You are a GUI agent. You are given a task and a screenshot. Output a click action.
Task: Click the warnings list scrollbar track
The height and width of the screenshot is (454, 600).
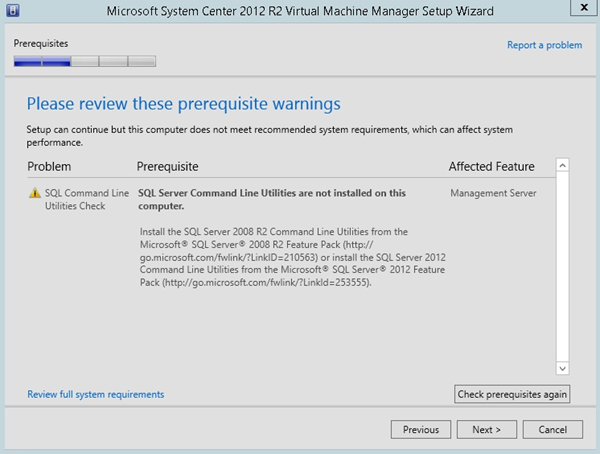[562, 267]
